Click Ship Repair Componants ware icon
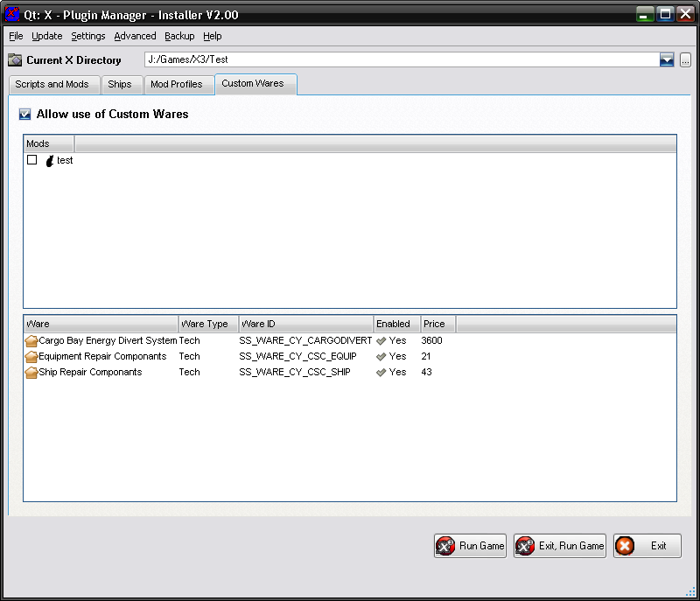Viewport: 700px width, 601px height. (31, 372)
